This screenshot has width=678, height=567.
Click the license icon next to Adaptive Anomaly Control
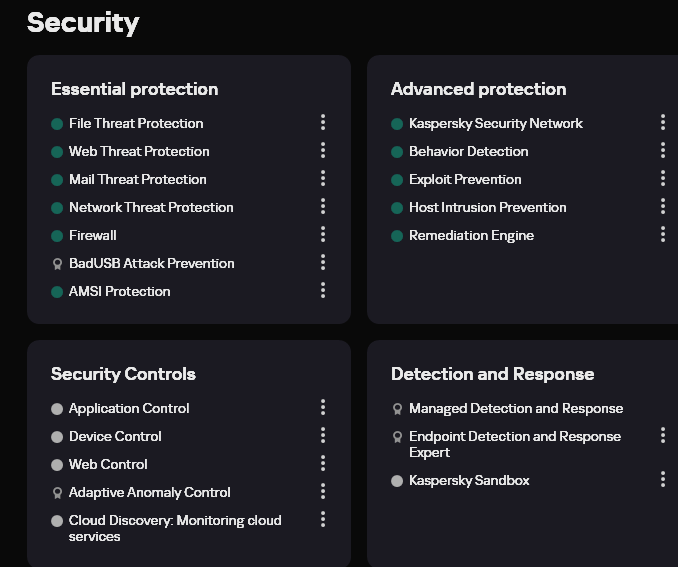(x=57, y=493)
